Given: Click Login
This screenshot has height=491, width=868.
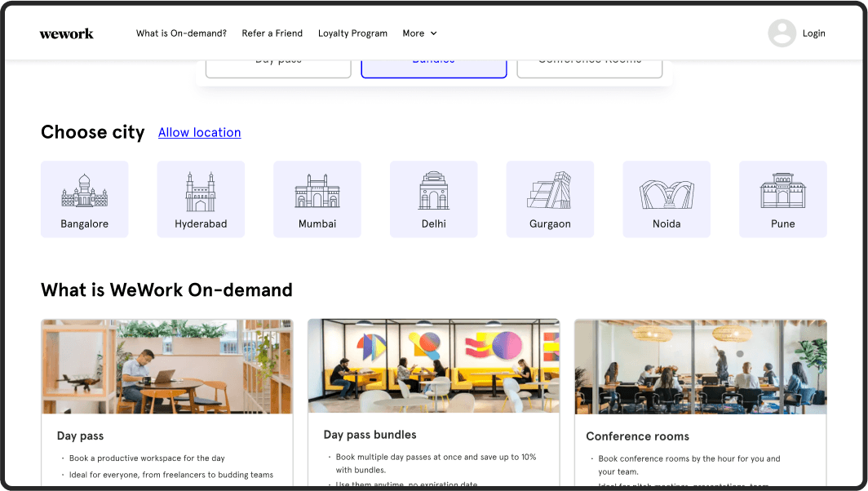Looking at the screenshot, I should click(814, 33).
